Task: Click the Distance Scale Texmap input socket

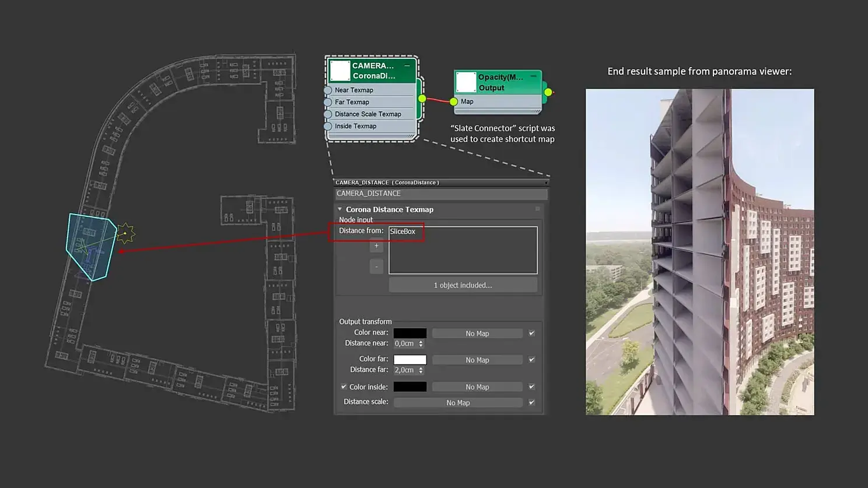Action: [328, 114]
